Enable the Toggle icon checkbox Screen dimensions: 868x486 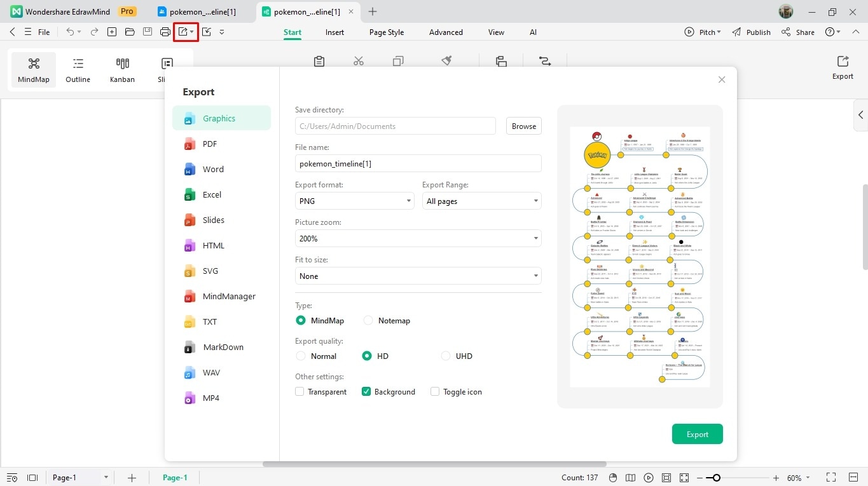(435, 392)
